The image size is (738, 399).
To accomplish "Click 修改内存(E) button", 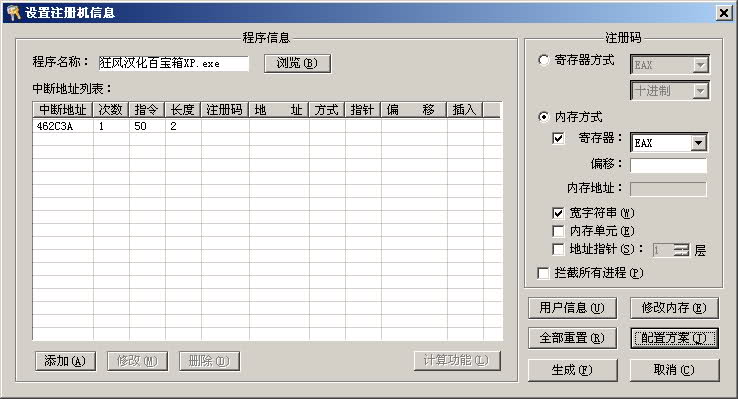I will 674,308.
